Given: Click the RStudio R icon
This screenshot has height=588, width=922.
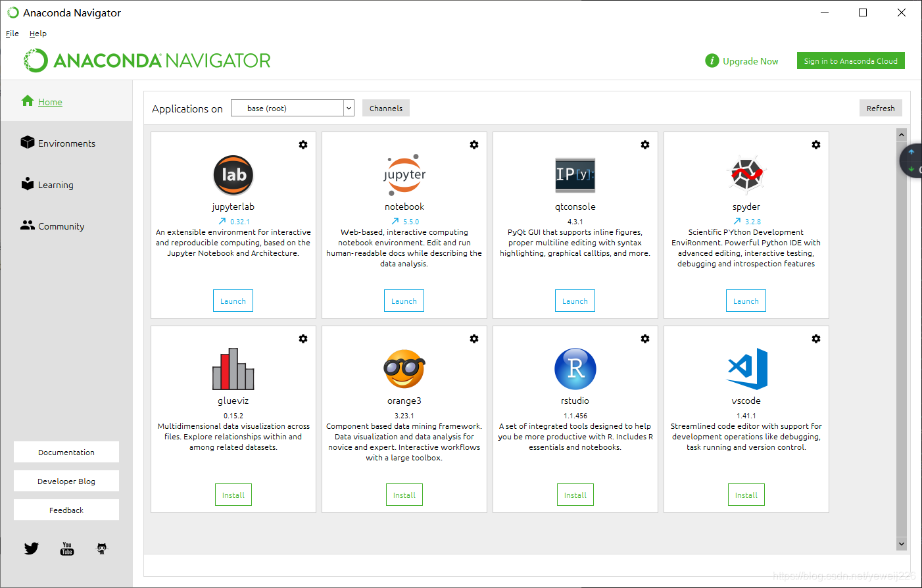Looking at the screenshot, I should pos(575,369).
